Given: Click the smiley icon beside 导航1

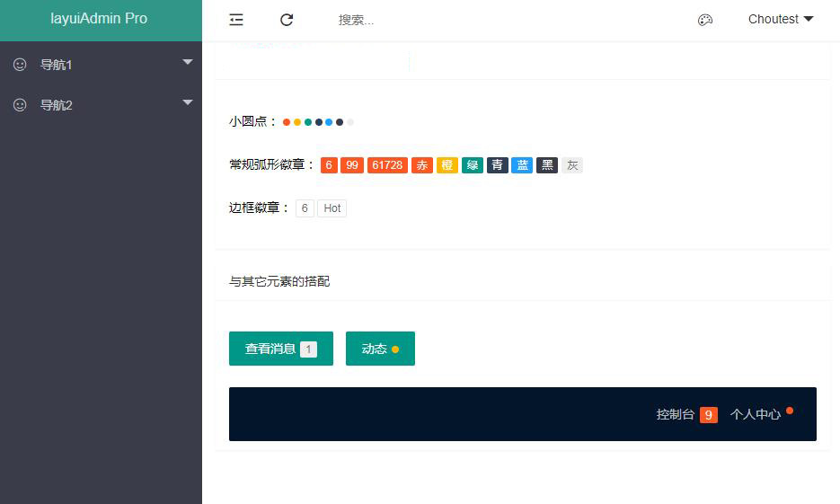Looking at the screenshot, I should (x=20, y=65).
